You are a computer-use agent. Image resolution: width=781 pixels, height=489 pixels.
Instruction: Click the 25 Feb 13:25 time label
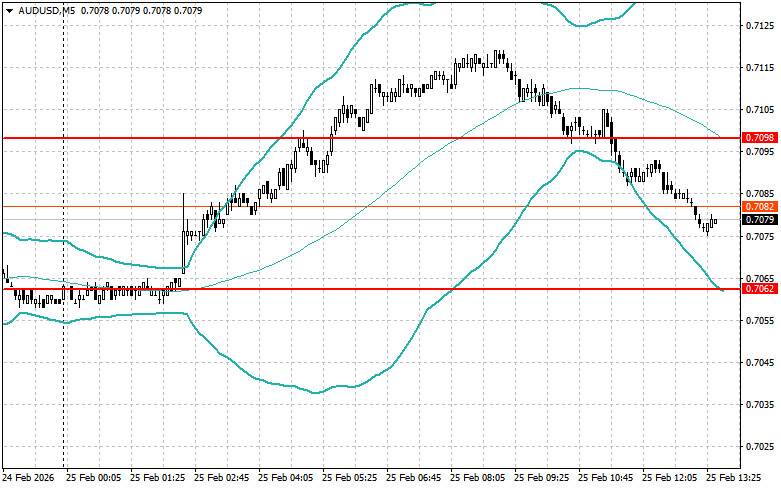point(734,478)
